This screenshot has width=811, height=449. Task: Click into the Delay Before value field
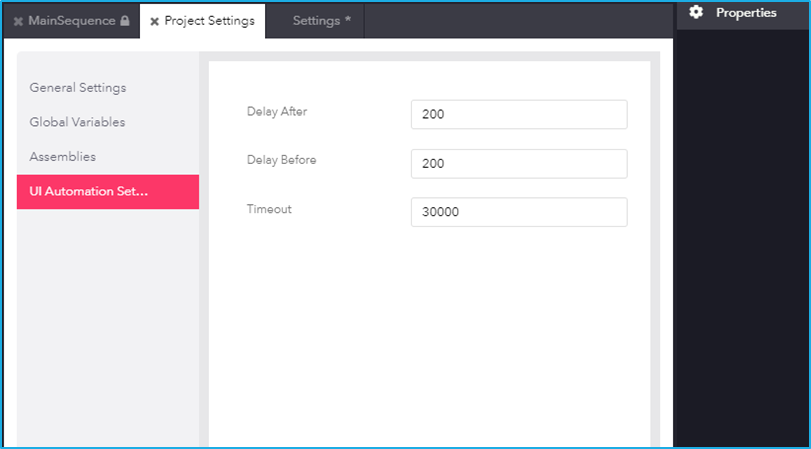(x=519, y=163)
